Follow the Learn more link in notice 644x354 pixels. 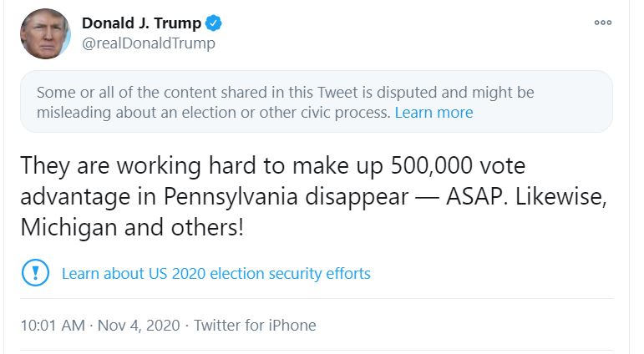[x=434, y=113]
